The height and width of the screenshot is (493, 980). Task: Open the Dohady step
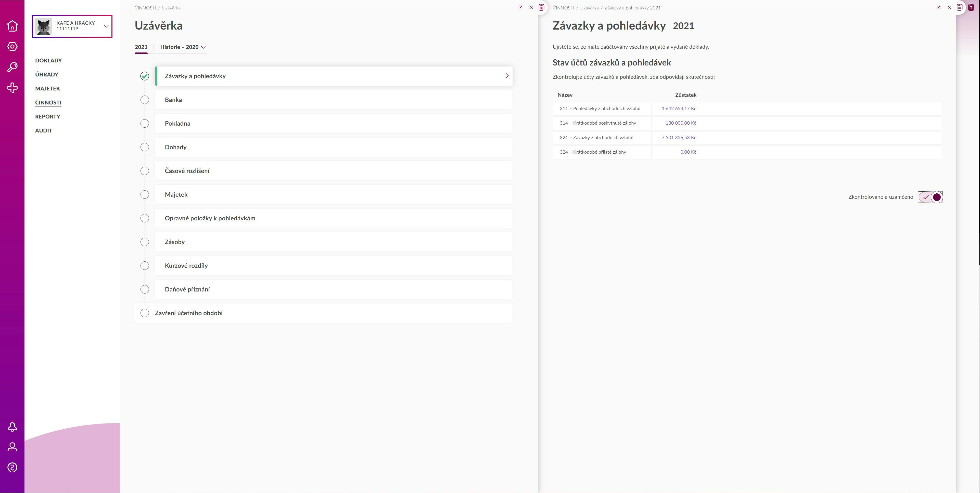[334, 147]
